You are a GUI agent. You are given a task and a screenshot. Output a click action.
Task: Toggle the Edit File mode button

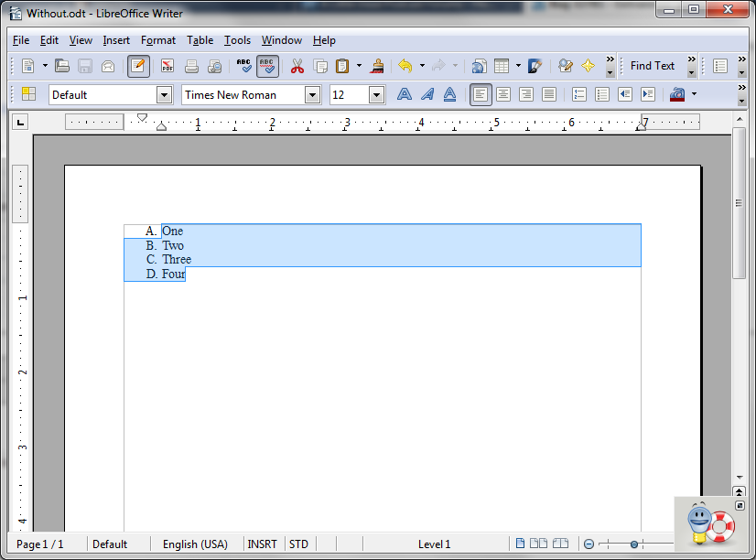[139, 66]
